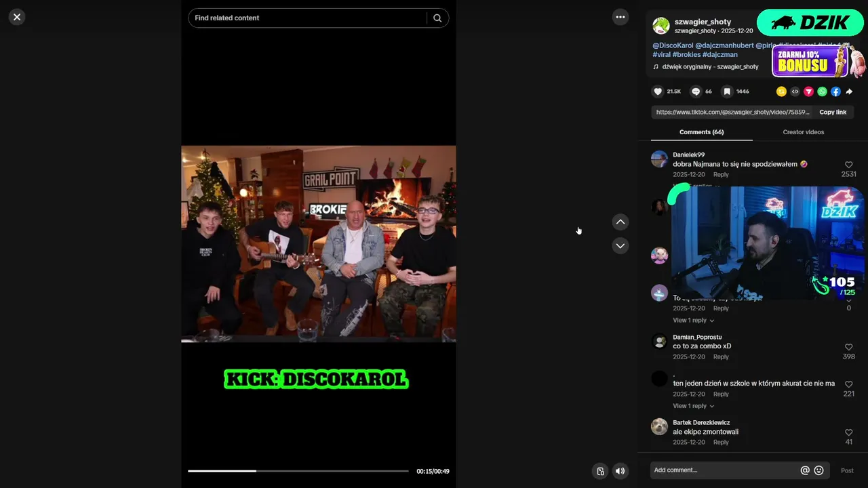868x488 pixels.
Task: Click the Find related content field
Action: pyautogui.click(x=309, y=18)
